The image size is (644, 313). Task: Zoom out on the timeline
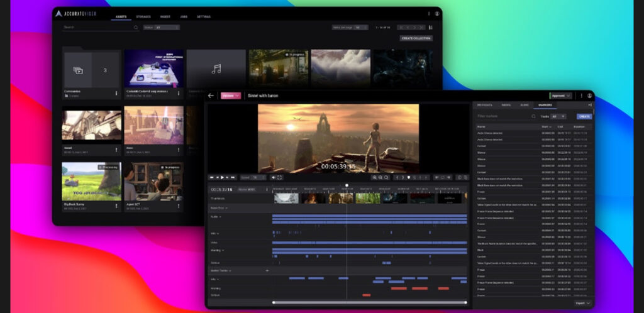pos(387,178)
